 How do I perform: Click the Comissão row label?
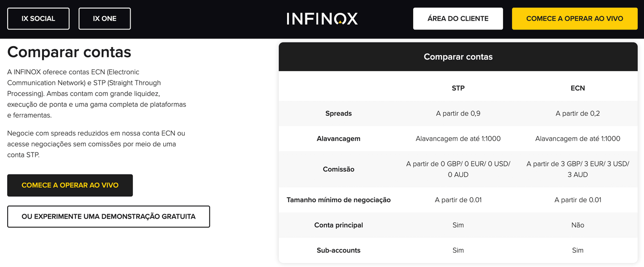pyautogui.click(x=339, y=169)
